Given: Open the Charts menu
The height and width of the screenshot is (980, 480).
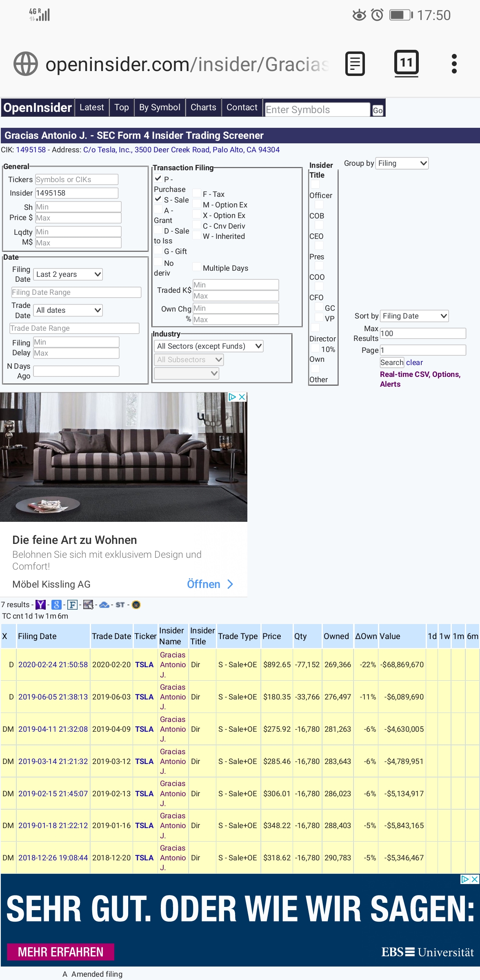Looking at the screenshot, I should tap(203, 107).
